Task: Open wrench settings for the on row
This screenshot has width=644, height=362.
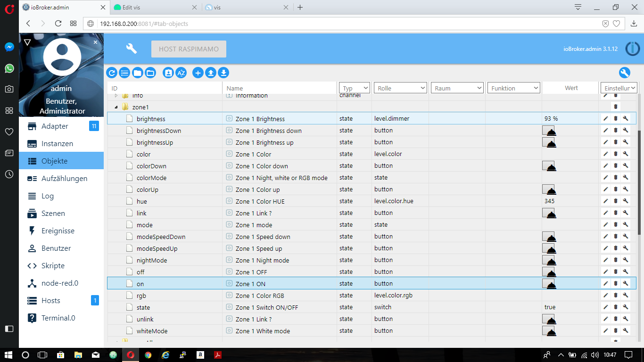Action: (x=626, y=284)
